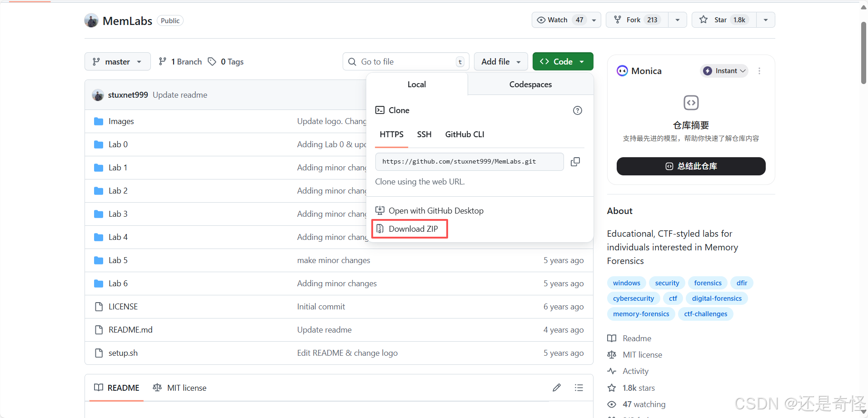Click the repository summary code icon
The height and width of the screenshot is (418, 868).
[x=691, y=103]
